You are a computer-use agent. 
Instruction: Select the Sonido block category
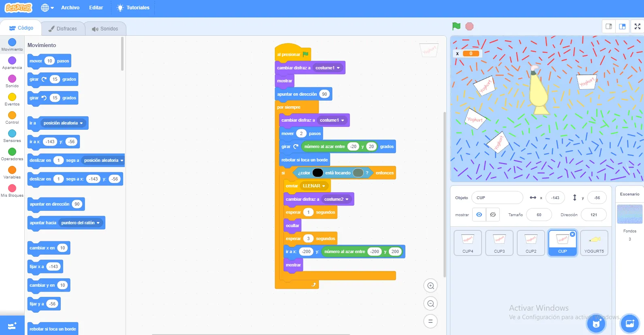(12, 81)
